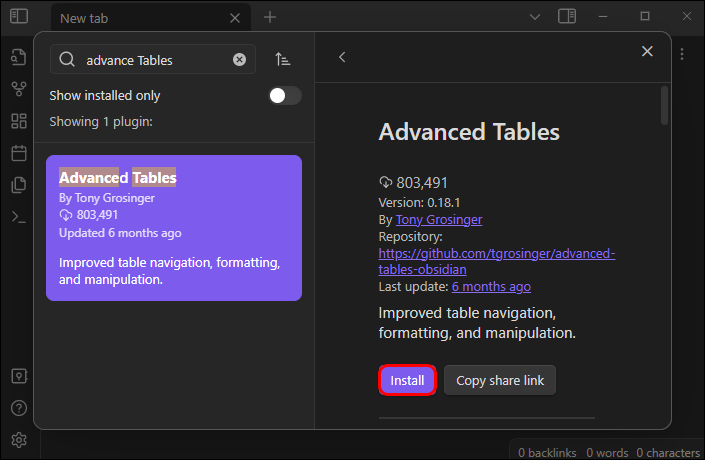Viewport: 705px width, 460px height.
Task: Open settings gear icon
Action: (x=18, y=440)
